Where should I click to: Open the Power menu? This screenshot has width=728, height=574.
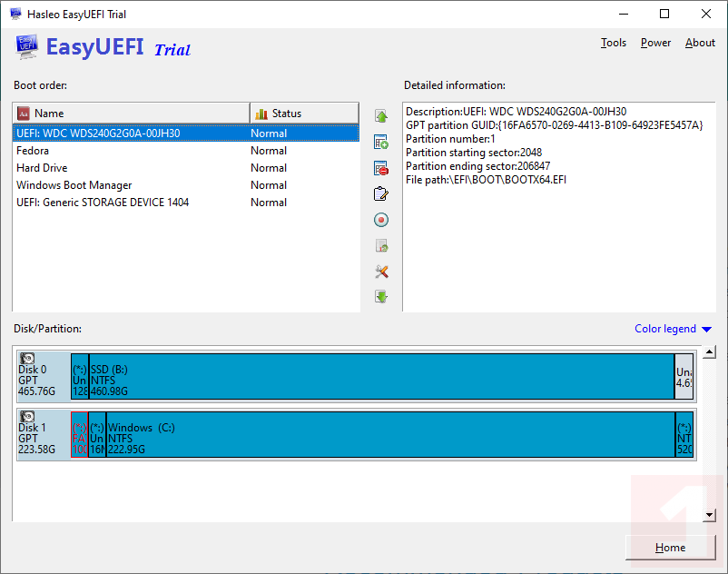pos(655,43)
